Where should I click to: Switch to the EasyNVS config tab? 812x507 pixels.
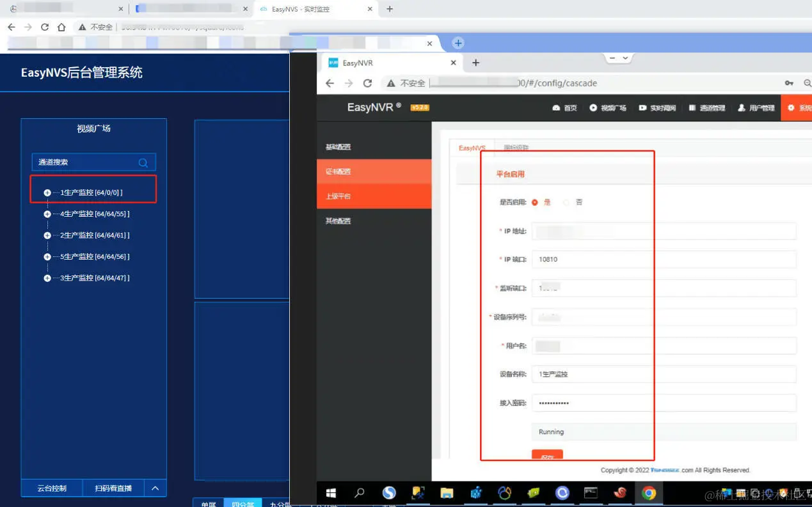472,148
